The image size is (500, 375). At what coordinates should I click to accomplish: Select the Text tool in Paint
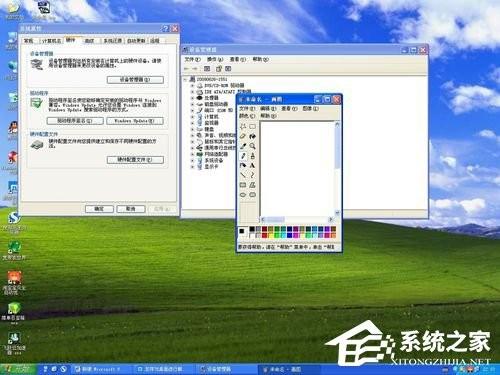click(x=253, y=165)
